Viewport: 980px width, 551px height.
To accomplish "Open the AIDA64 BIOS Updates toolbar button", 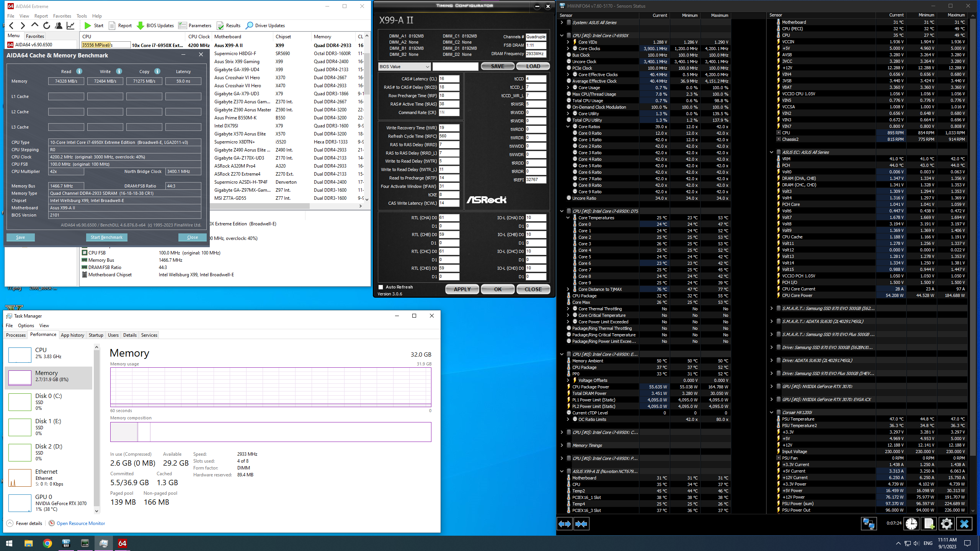I will pyautogui.click(x=155, y=26).
